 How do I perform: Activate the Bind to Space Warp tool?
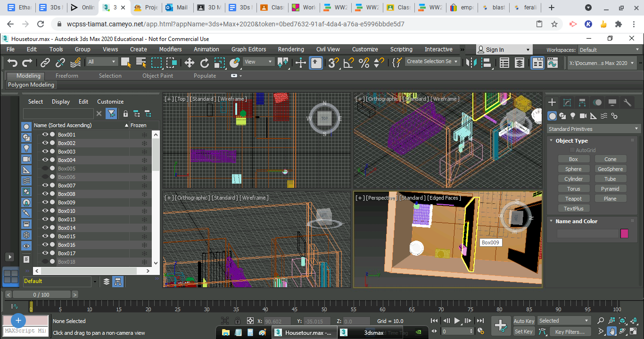75,62
